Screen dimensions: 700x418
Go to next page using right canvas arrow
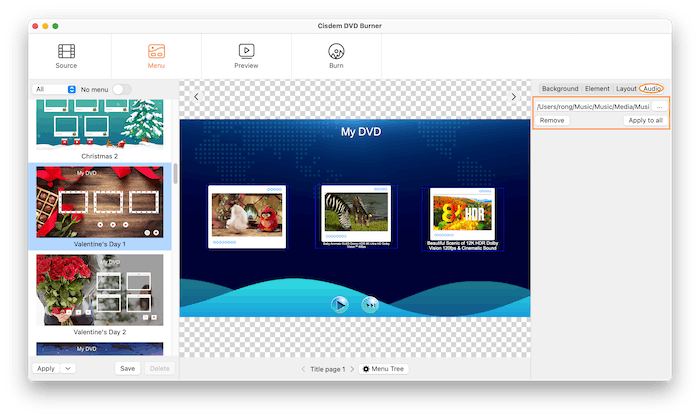tap(514, 97)
